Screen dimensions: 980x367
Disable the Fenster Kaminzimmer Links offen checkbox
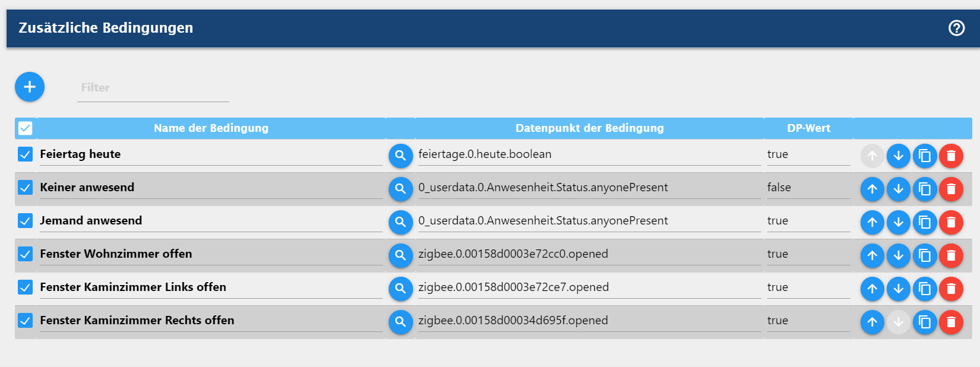pos(25,287)
